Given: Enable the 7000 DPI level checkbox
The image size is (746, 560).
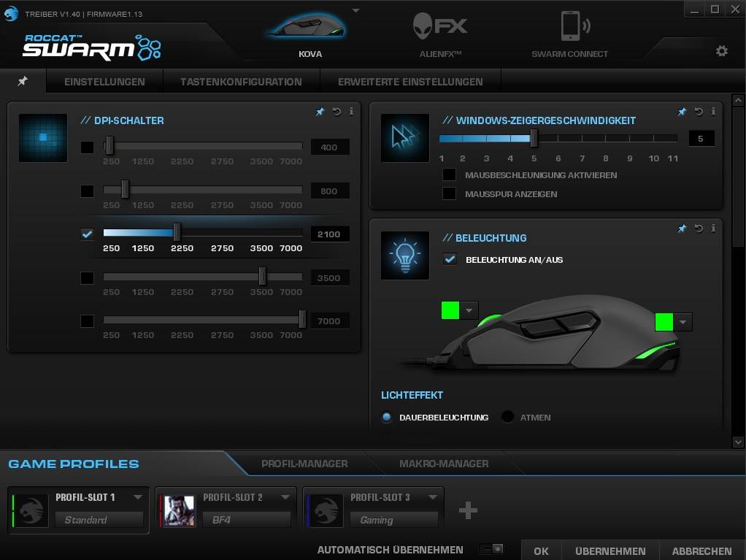Looking at the screenshot, I should 87,321.
